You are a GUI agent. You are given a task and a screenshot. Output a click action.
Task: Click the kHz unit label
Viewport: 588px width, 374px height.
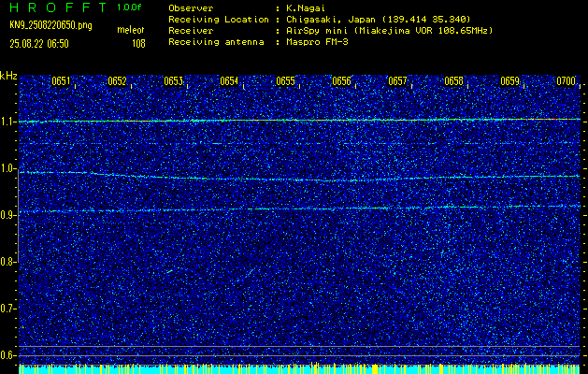pyautogui.click(x=8, y=76)
